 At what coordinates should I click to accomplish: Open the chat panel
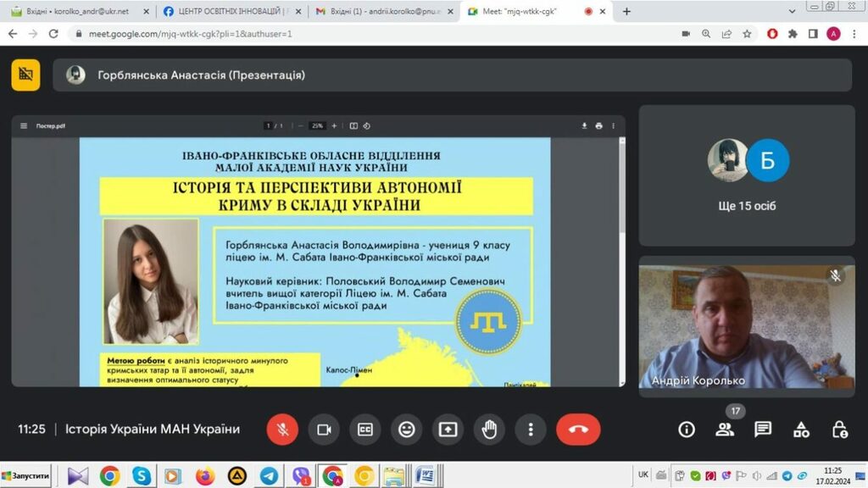[x=763, y=430]
